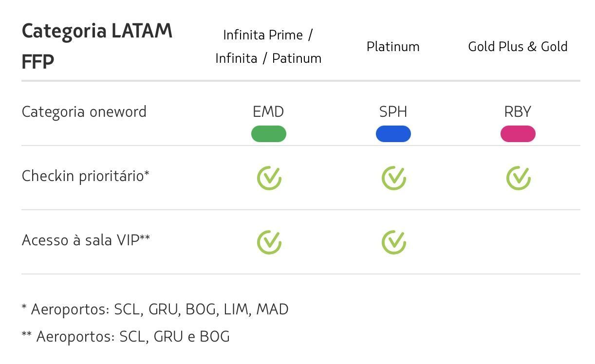Click the RBY category code text

pyautogui.click(x=518, y=112)
